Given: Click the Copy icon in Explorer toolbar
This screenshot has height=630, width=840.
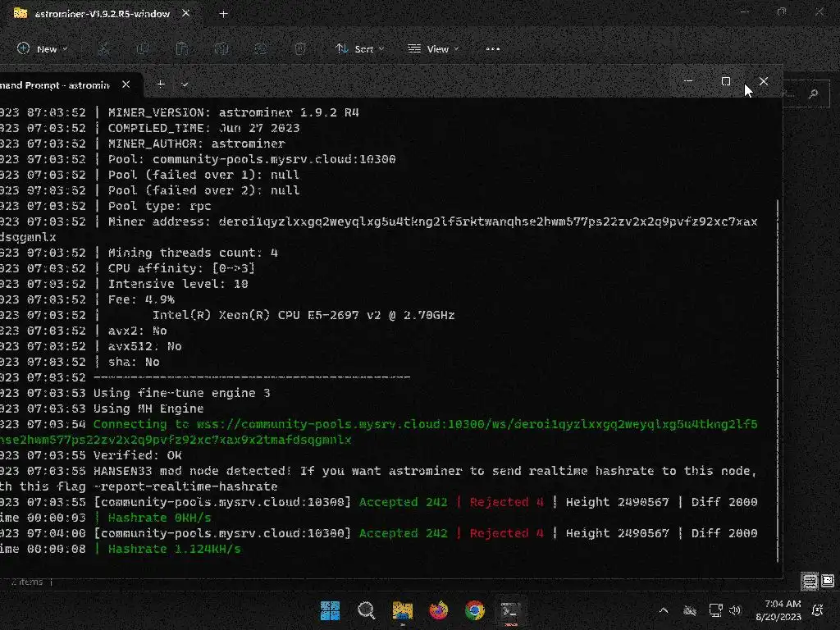Looking at the screenshot, I should pos(143,48).
